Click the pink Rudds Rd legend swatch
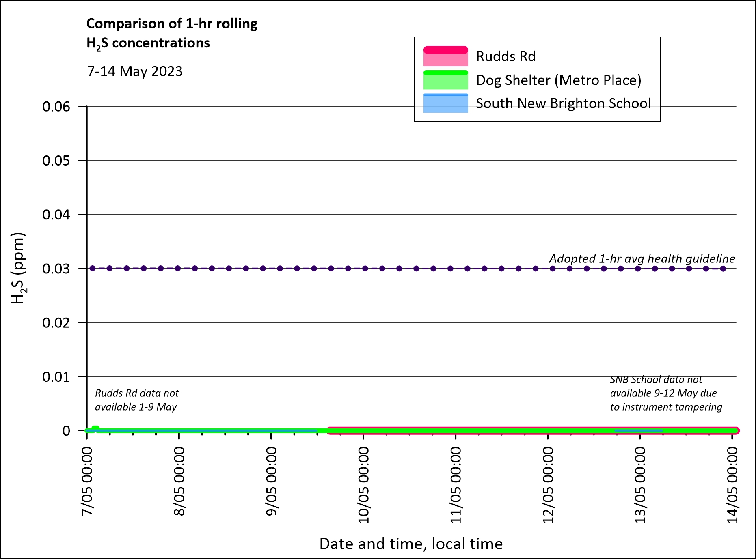 coord(445,56)
